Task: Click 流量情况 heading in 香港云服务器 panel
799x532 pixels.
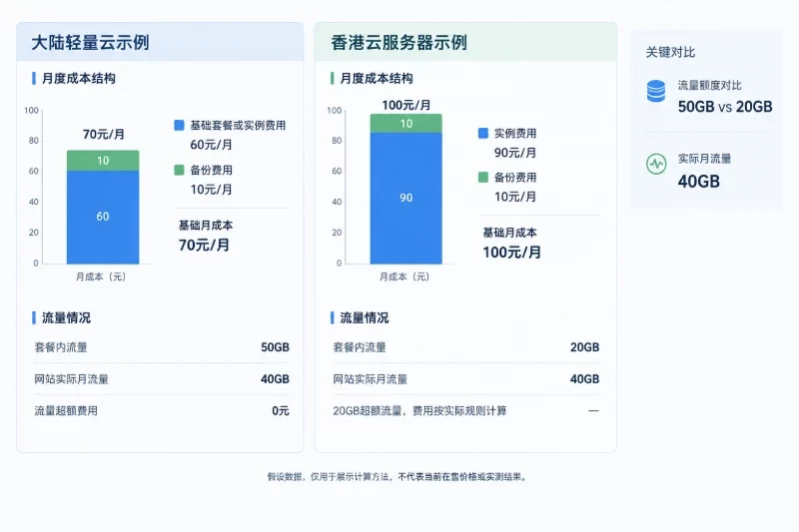Action: (365, 318)
